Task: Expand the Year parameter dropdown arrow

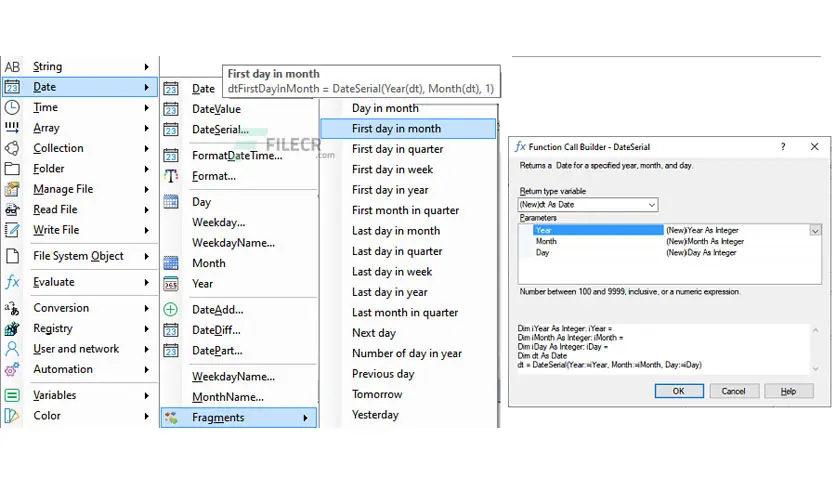Action: click(815, 230)
